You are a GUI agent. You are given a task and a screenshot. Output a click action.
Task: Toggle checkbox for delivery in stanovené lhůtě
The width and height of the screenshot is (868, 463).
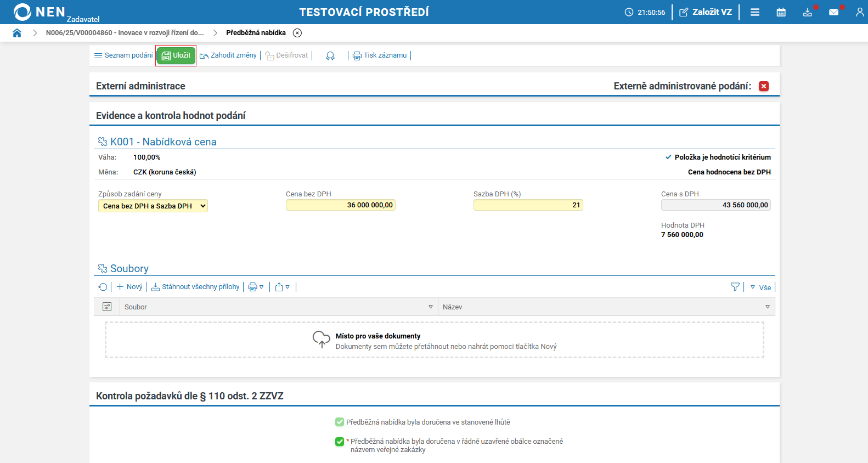pyautogui.click(x=340, y=422)
